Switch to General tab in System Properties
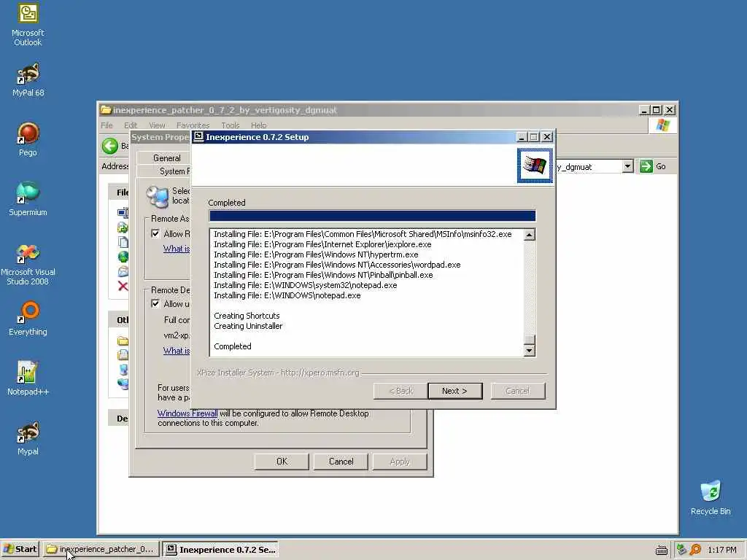Viewport: 747px width, 560px height. [166, 158]
